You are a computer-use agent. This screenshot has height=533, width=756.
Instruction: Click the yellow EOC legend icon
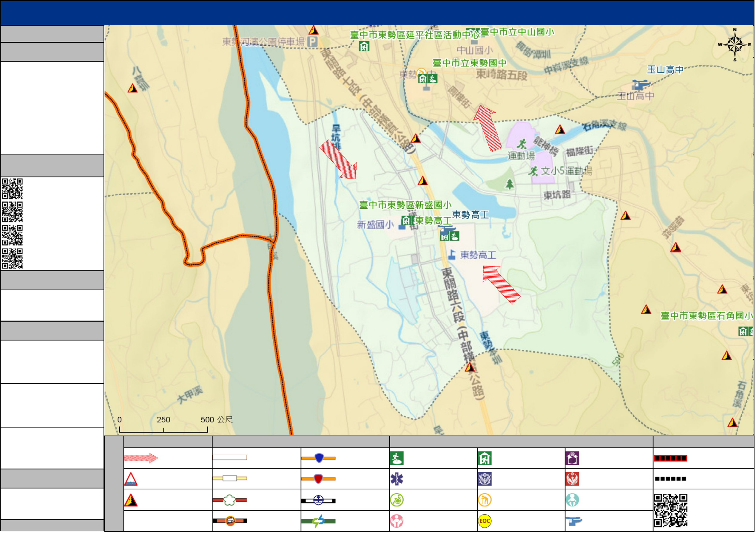pos(485,521)
